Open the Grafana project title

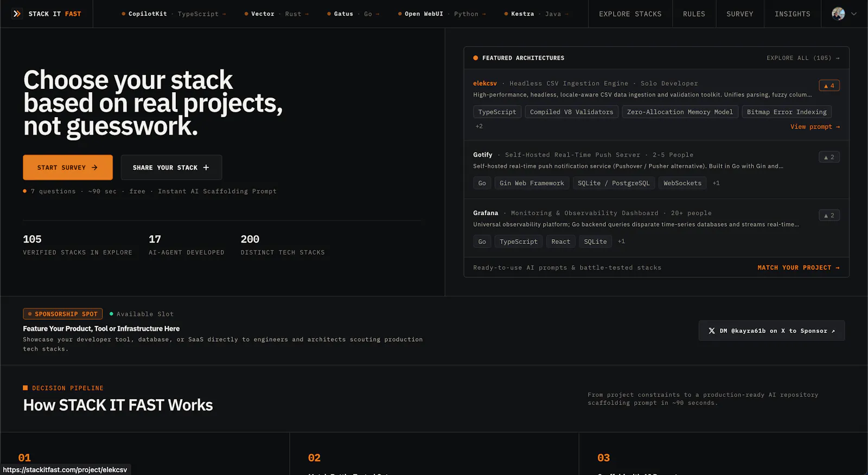pos(486,213)
